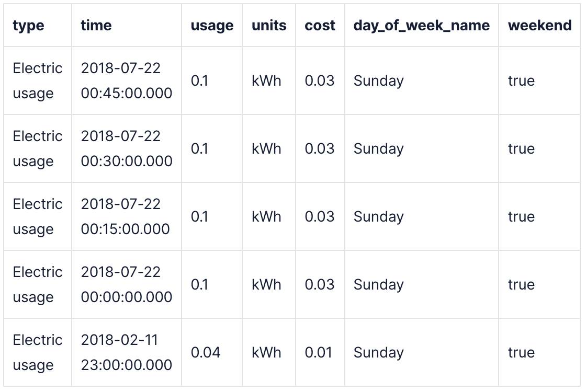Click the usage value in the 00:45:00 row
This screenshot has width=586, height=392.
click(199, 80)
